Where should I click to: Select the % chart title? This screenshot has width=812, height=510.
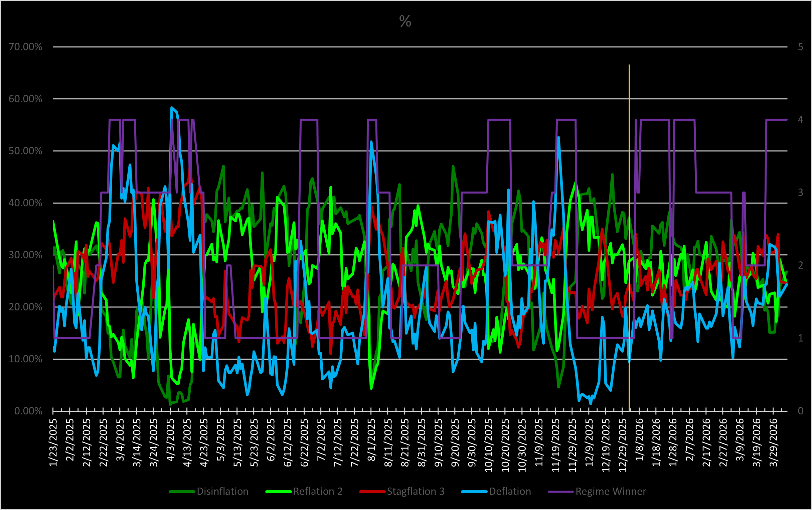(405, 22)
